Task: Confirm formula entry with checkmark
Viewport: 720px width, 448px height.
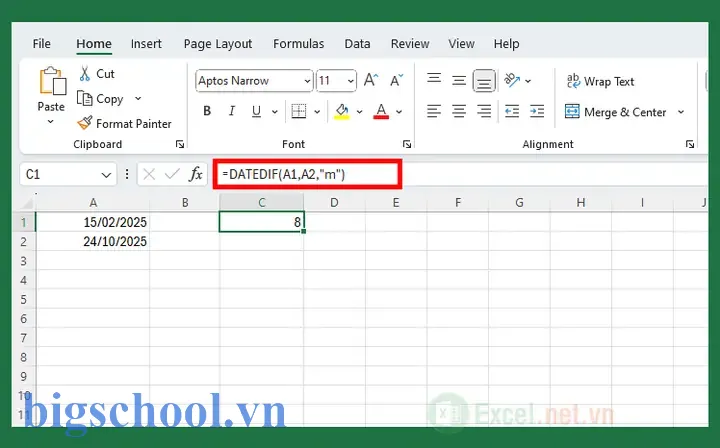Action: pyautogui.click(x=172, y=174)
